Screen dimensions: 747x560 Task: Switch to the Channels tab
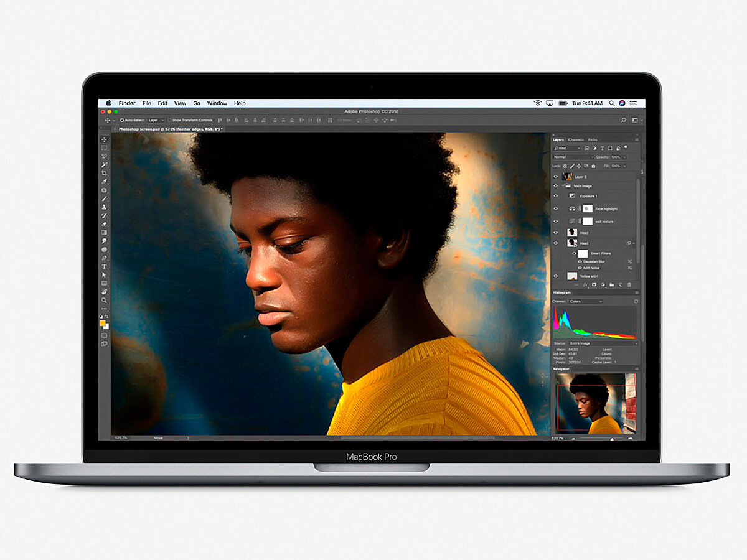tap(576, 139)
